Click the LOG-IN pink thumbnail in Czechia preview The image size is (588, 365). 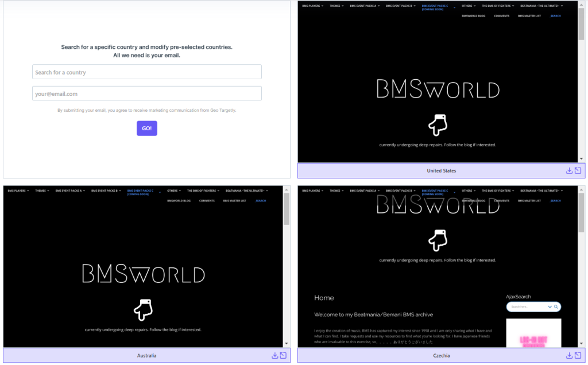point(533,333)
